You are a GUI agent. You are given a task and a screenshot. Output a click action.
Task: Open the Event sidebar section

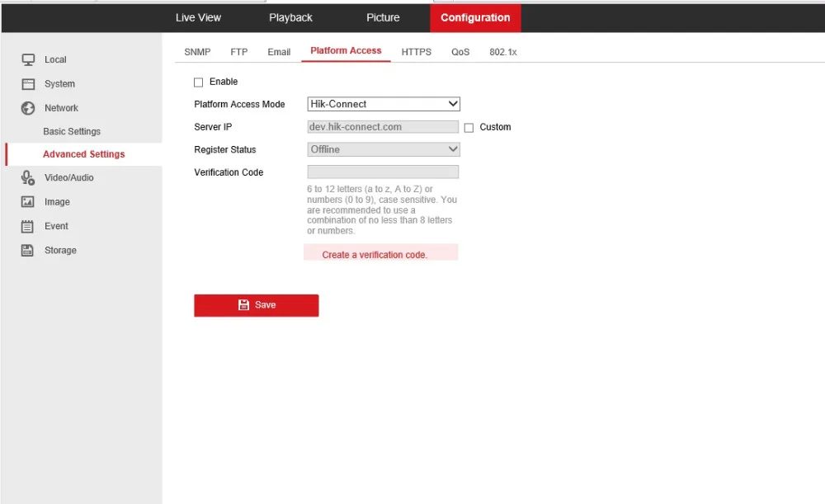pyautogui.click(x=56, y=226)
